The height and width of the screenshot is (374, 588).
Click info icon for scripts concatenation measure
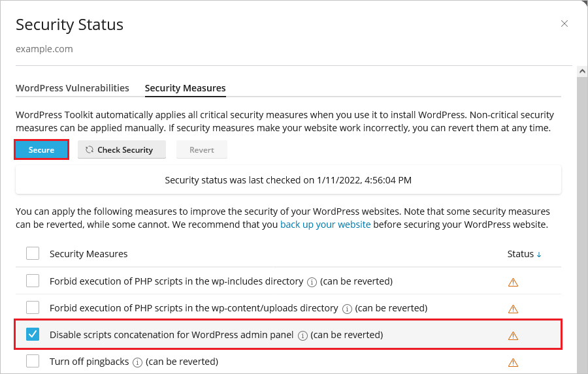302,335
